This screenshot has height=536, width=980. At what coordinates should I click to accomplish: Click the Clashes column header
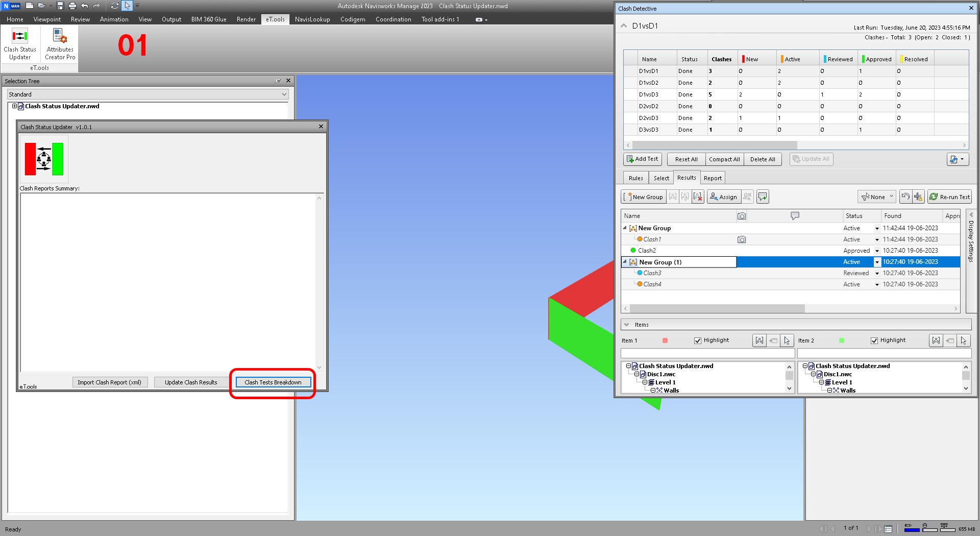coord(722,59)
